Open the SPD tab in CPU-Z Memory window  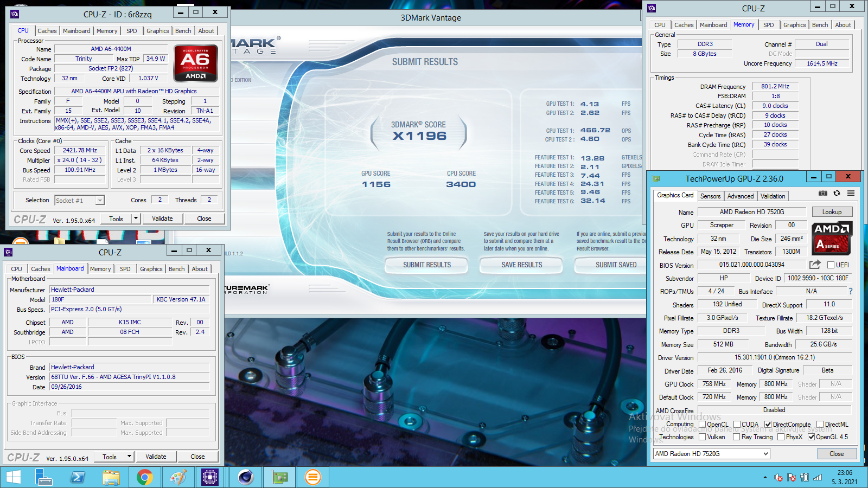pos(768,25)
